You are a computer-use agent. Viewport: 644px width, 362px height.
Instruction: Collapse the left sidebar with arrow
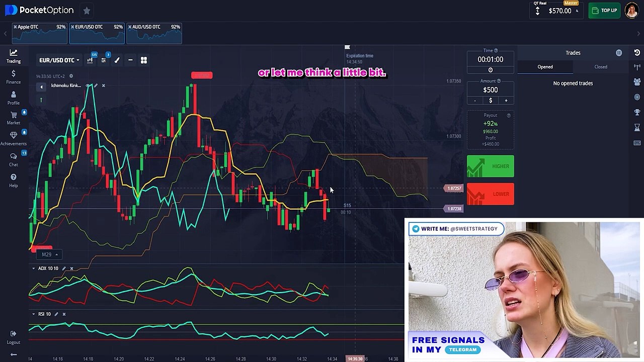click(14, 354)
